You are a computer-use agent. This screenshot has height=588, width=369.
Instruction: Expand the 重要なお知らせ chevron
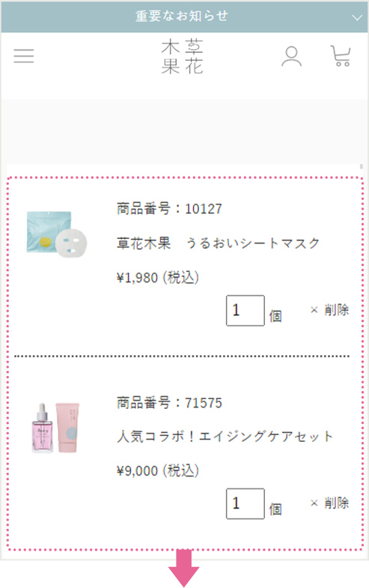click(357, 17)
